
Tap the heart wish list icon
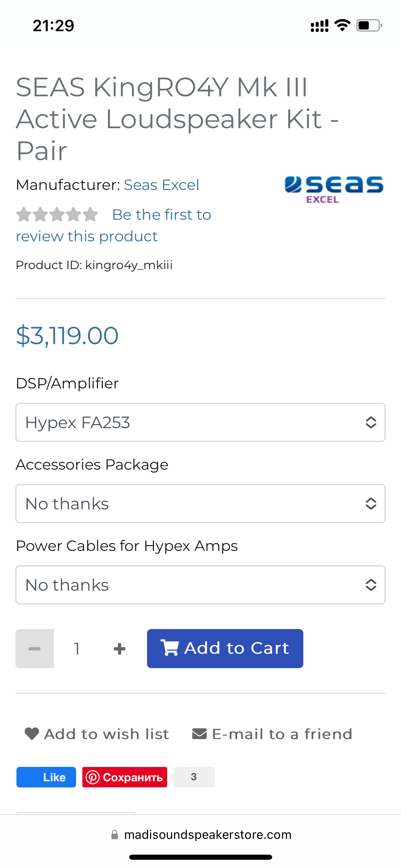click(x=32, y=734)
